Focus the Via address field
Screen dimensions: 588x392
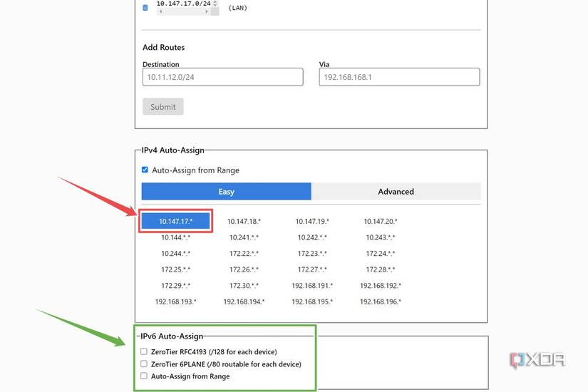(x=399, y=77)
